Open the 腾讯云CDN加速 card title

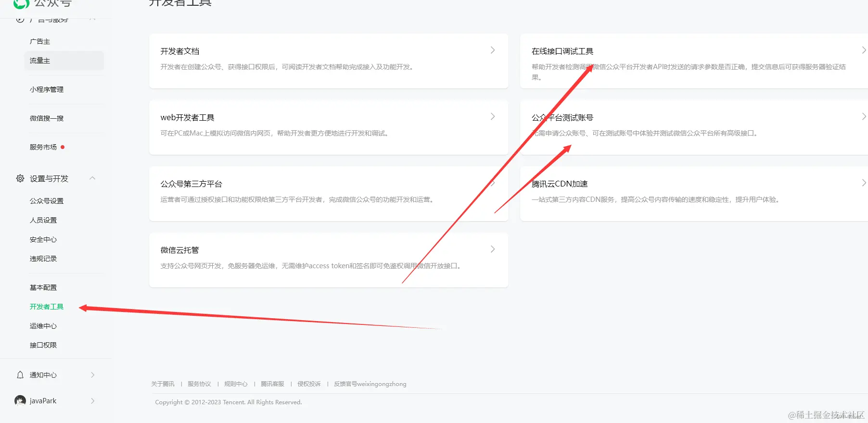point(560,184)
